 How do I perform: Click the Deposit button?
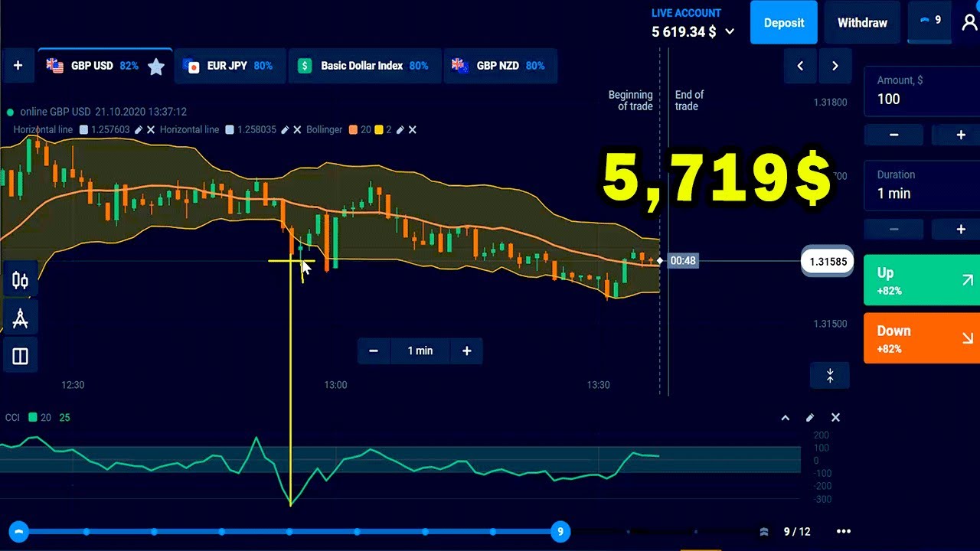coord(784,22)
